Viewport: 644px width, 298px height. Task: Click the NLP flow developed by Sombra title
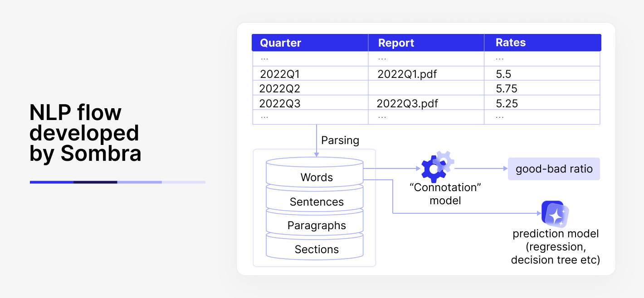tap(86, 133)
